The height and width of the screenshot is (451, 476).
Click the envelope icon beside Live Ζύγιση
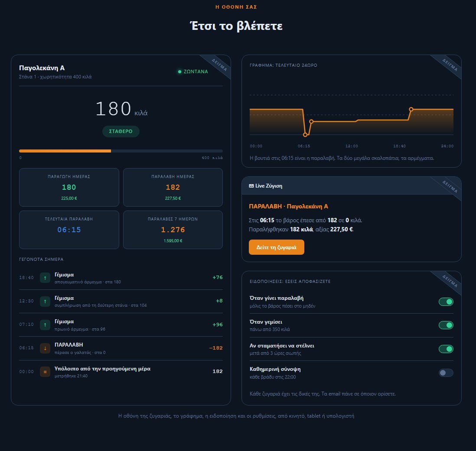pos(251,186)
